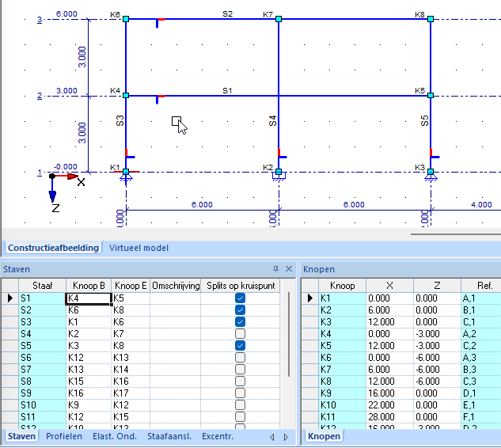Click the Staaf column header
The height and width of the screenshot is (448, 501).
point(43,286)
